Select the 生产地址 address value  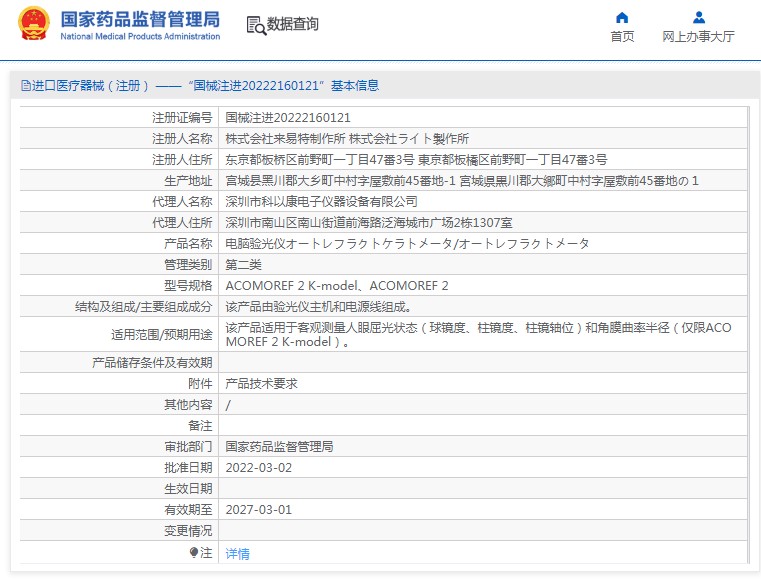pyautogui.click(x=462, y=181)
